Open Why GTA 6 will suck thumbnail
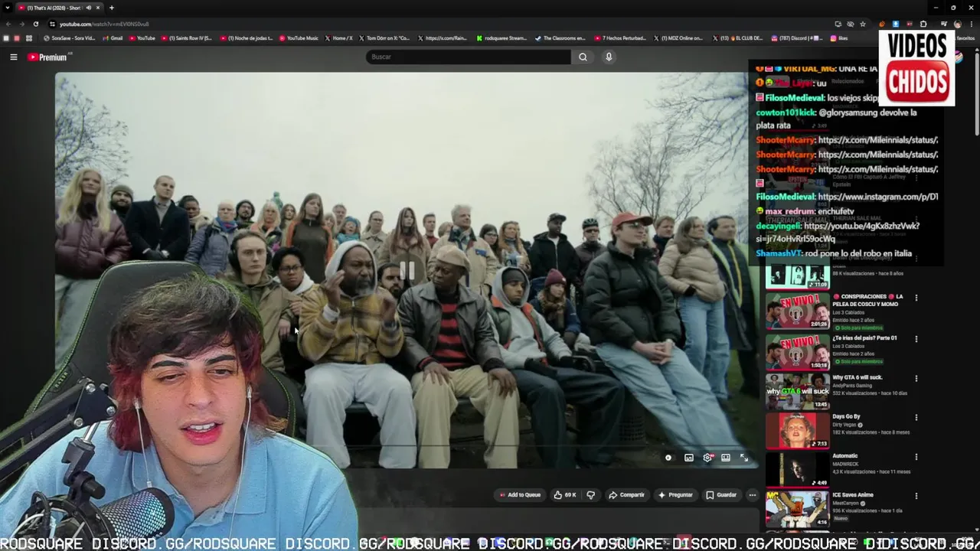This screenshot has height=551, width=980. coord(797,391)
